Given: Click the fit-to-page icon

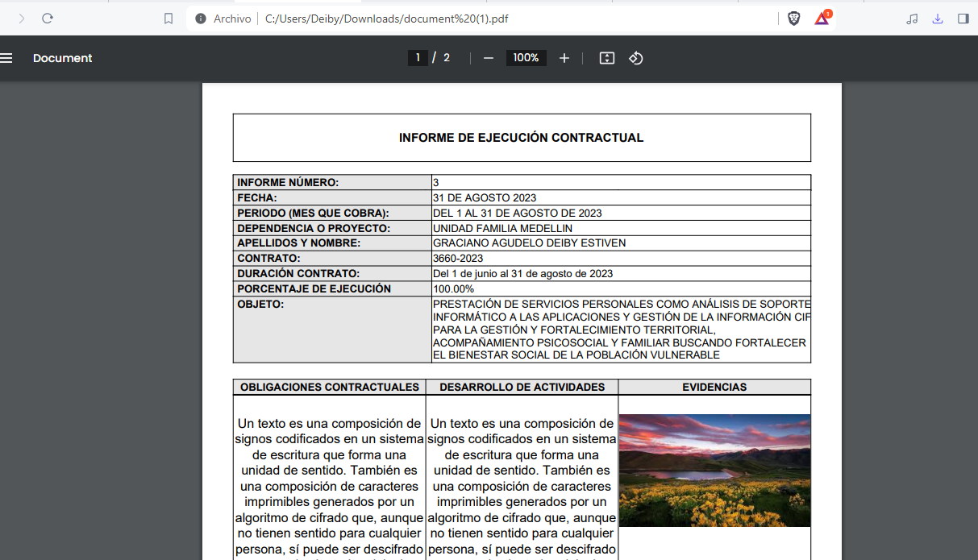Looking at the screenshot, I should [x=607, y=58].
